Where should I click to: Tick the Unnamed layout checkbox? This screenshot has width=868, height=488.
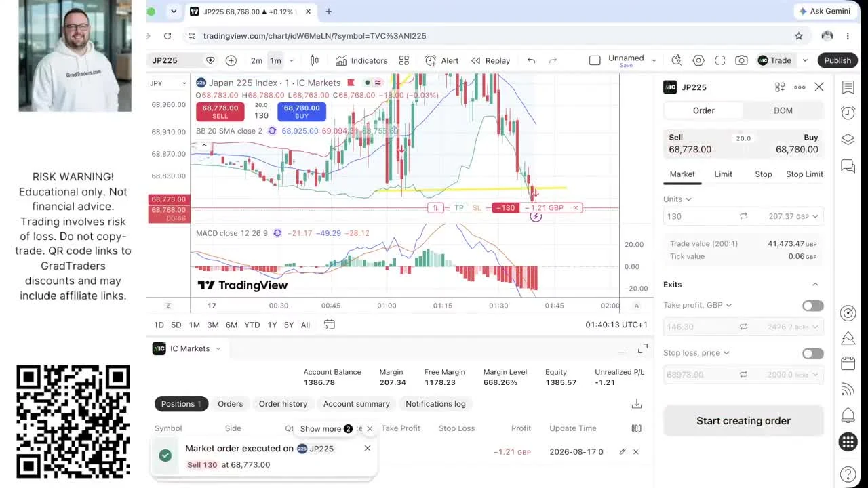[595, 60]
